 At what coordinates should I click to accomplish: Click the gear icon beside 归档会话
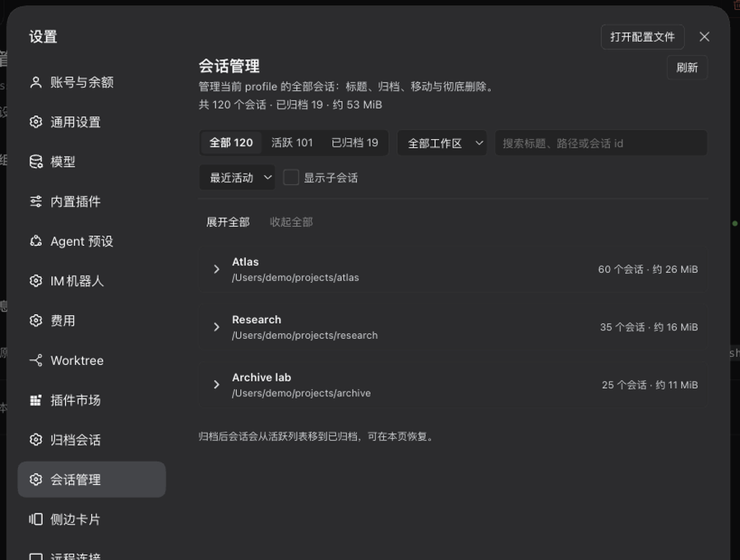[x=36, y=440]
